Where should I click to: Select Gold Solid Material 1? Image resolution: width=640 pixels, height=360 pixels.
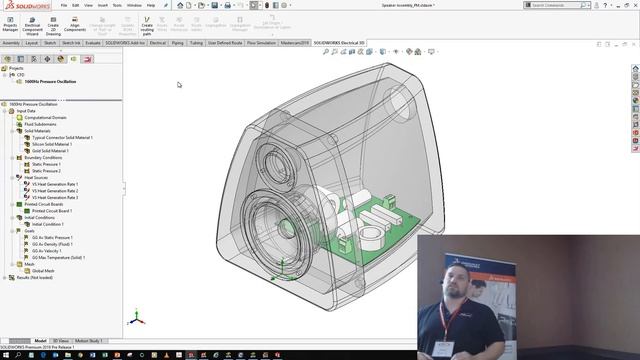pyautogui.click(x=50, y=151)
